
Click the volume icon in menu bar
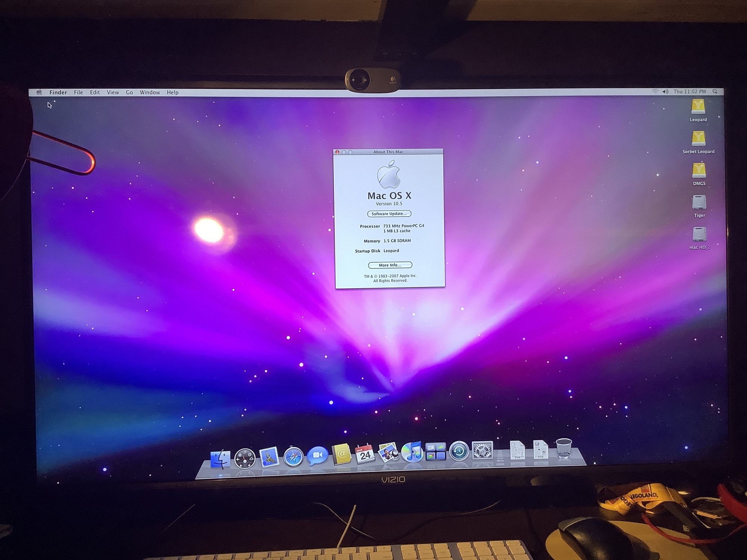pos(665,91)
